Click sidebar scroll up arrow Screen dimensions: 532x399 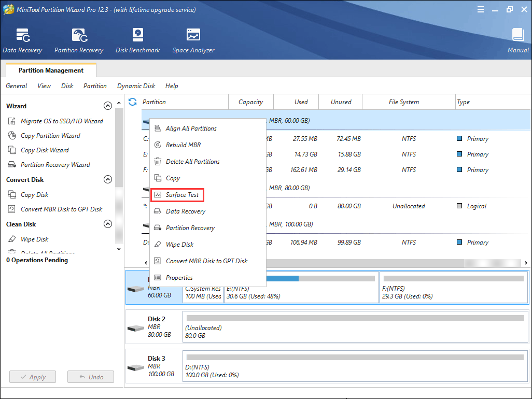coord(119,103)
